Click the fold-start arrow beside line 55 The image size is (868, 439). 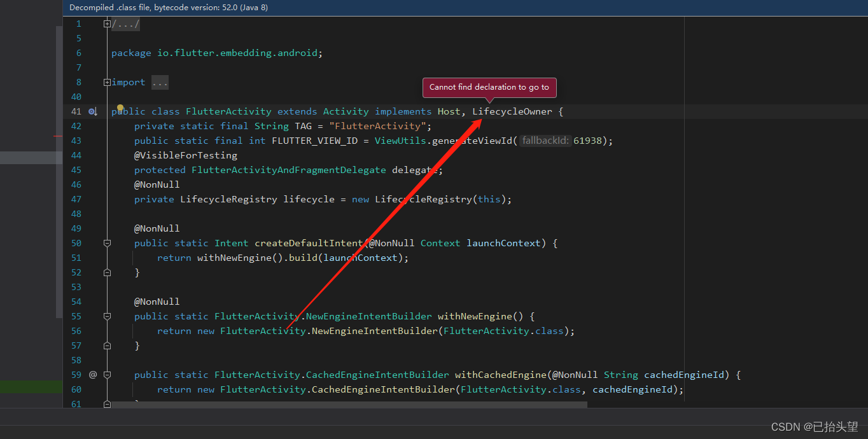(x=107, y=316)
